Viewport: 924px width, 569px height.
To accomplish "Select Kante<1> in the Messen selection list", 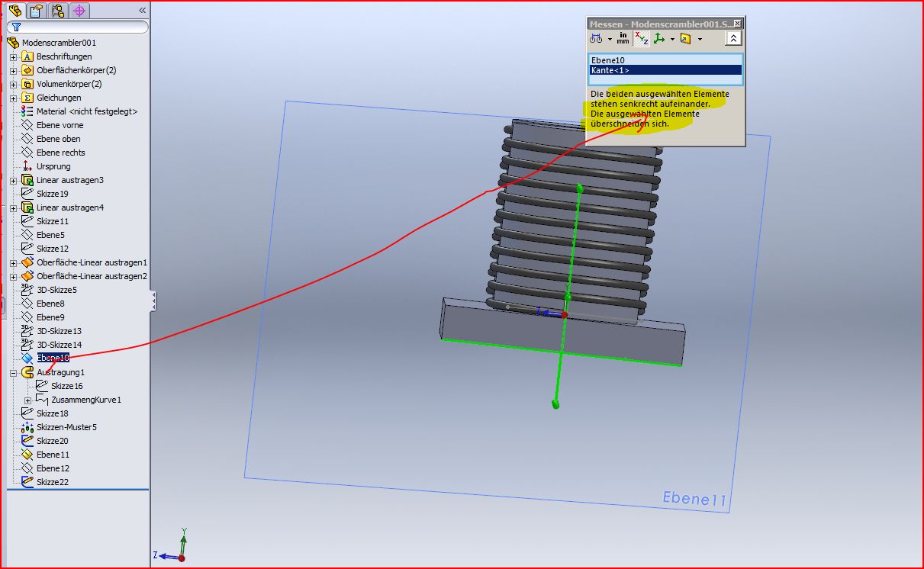I will (665, 70).
